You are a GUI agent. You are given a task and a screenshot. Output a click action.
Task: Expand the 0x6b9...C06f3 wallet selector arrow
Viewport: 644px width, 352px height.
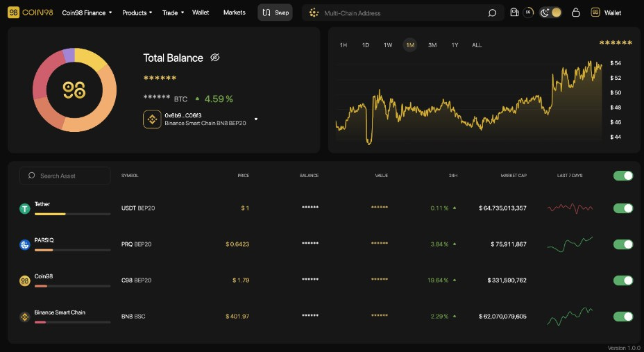click(x=256, y=119)
